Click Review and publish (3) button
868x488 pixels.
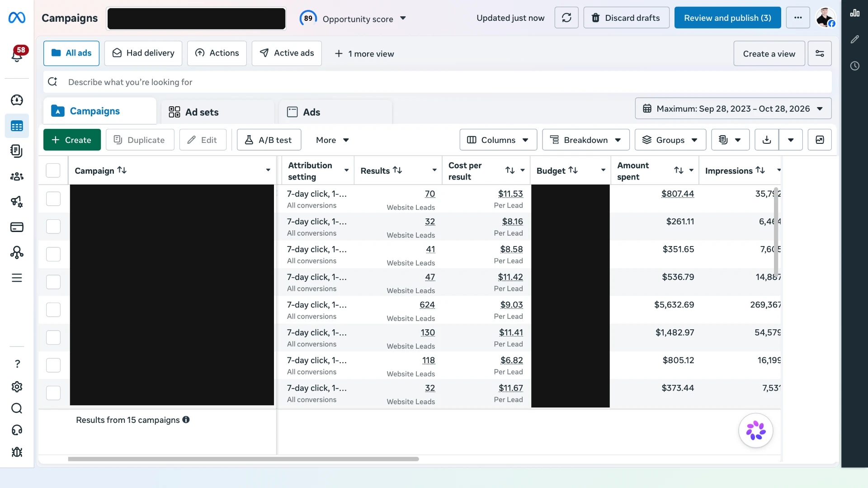727,18
